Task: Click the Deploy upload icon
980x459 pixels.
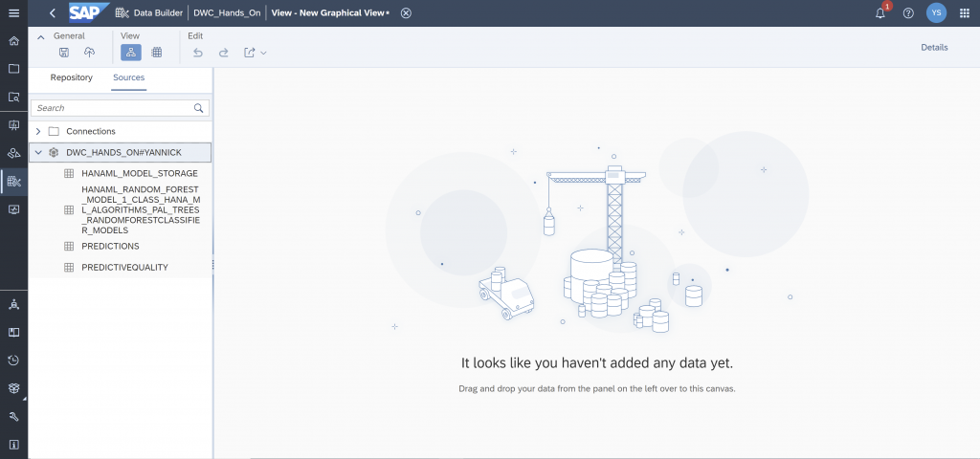Action: [89, 53]
